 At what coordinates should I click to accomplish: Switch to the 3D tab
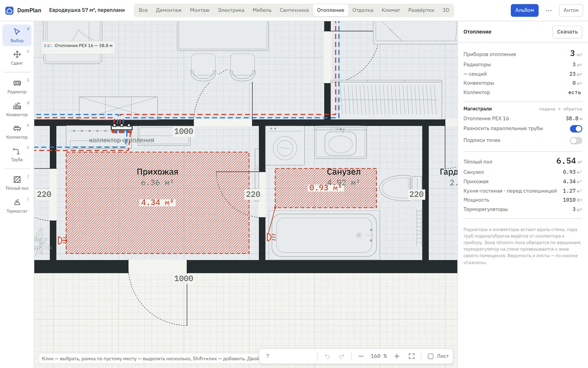click(x=446, y=10)
